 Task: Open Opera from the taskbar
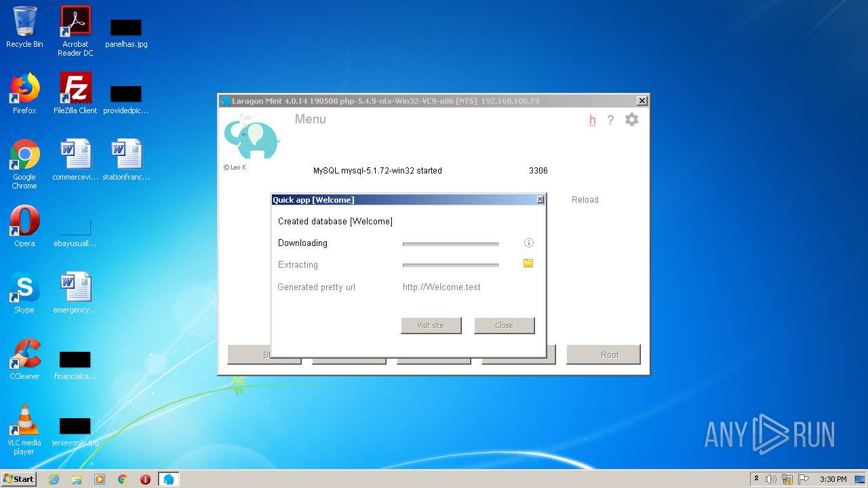[x=145, y=479]
